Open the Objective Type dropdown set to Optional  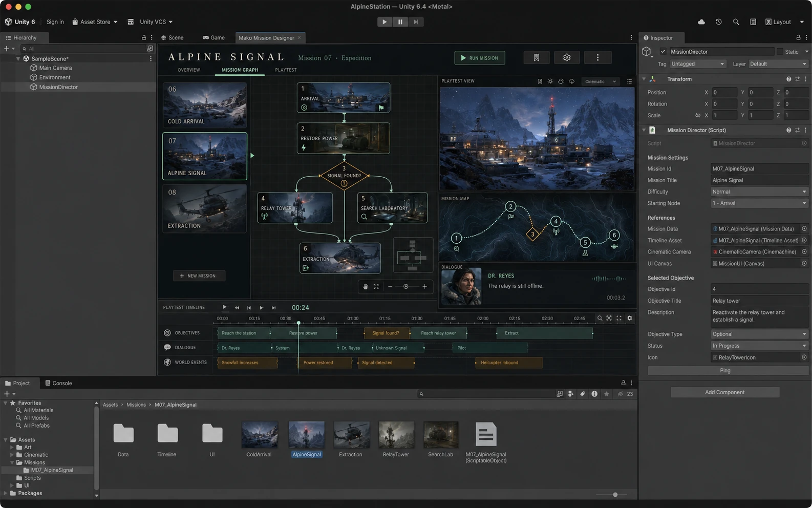760,334
